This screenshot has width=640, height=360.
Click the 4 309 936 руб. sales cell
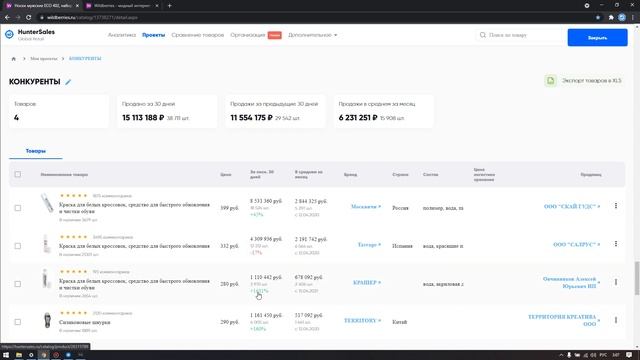pos(266,239)
